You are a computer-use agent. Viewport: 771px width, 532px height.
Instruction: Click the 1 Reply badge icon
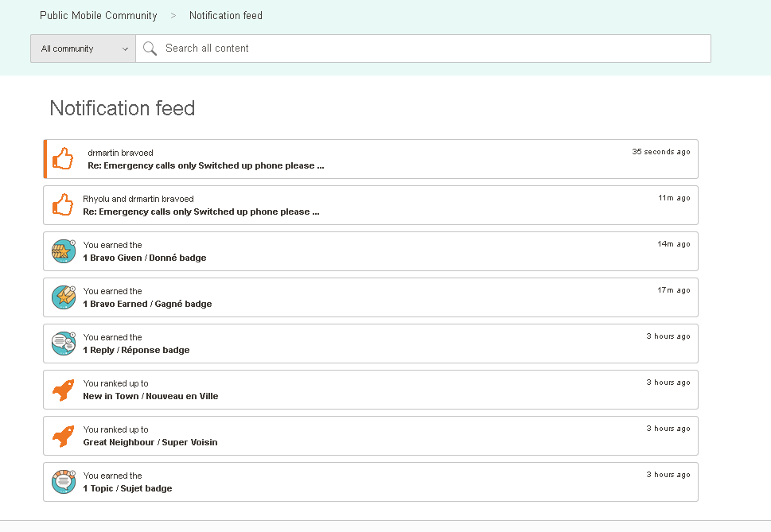click(x=63, y=344)
